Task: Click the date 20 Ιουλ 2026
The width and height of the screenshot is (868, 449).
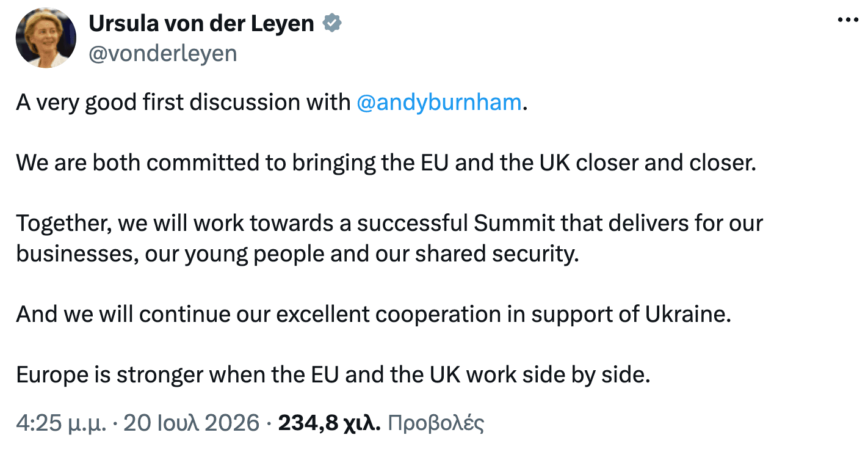Action: point(192,423)
